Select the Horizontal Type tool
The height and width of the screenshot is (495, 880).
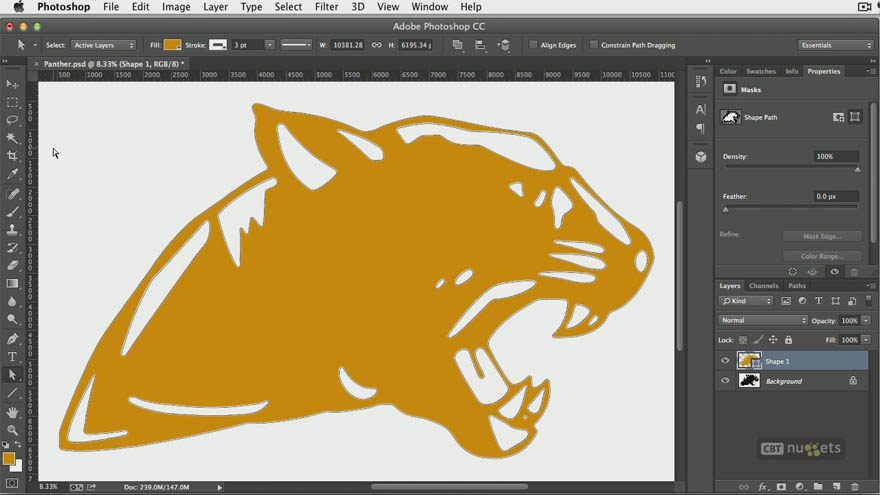(x=12, y=357)
